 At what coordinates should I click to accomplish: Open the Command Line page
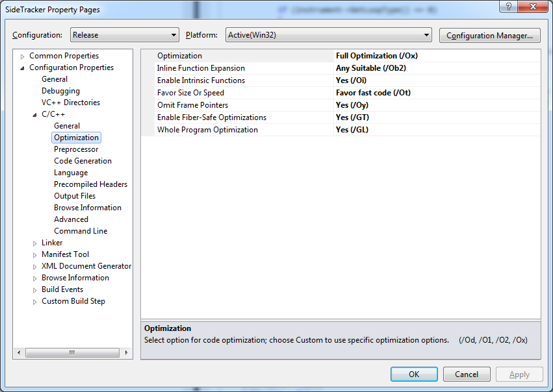coord(81,230)
